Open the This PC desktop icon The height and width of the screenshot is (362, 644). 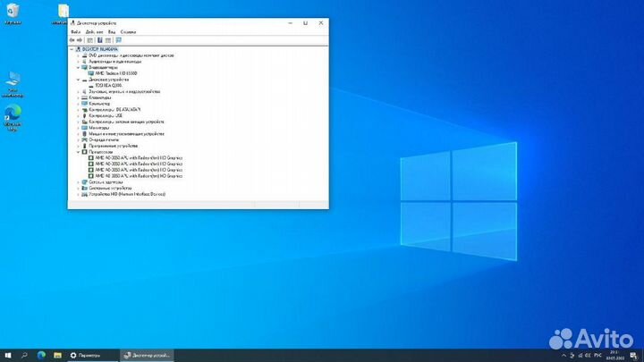click(x=13, y=84)
